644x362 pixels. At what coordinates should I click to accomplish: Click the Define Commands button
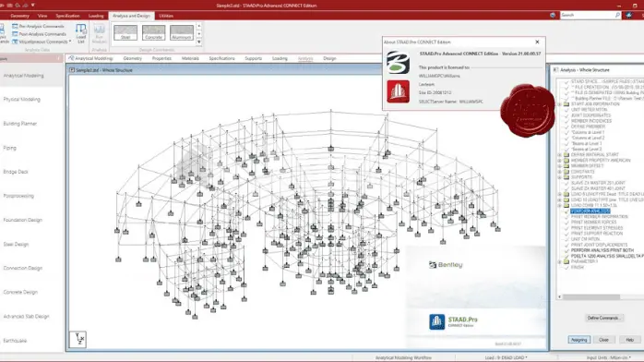pyautogui.click(x=602, y=318)
